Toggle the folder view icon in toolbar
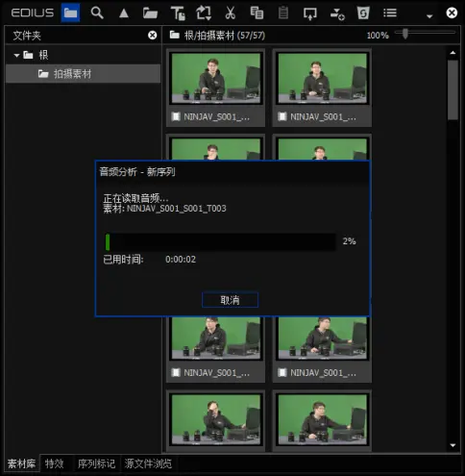Screen dimensions: 465x476 point(70,13)
